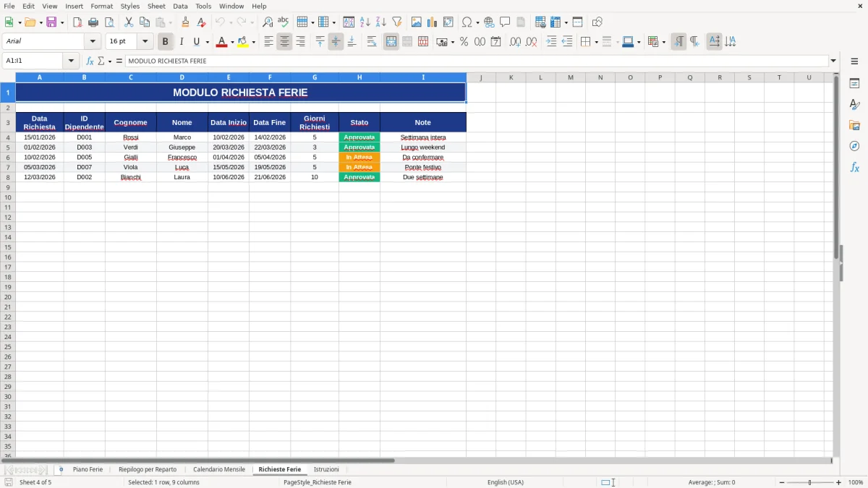Open Borders dropdown arrow
The height and width of the screenshot is (488, 868).
point(597,42)
